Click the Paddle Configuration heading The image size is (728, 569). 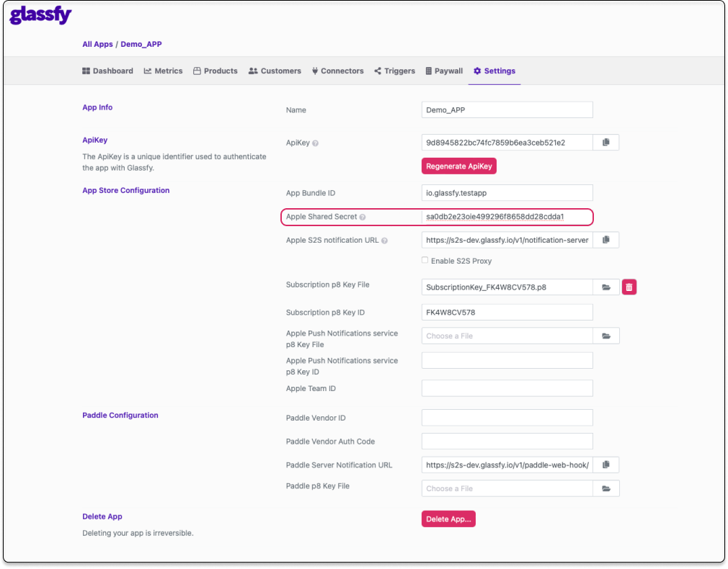(120, 416)
